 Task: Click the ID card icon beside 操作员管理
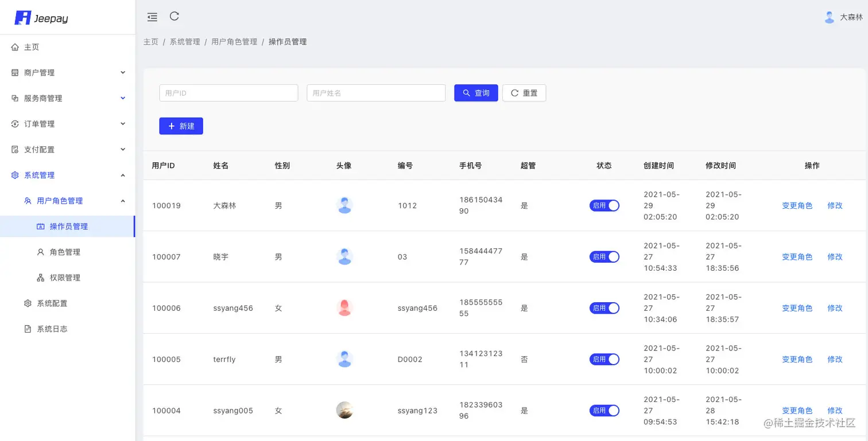tap(41, 227)
